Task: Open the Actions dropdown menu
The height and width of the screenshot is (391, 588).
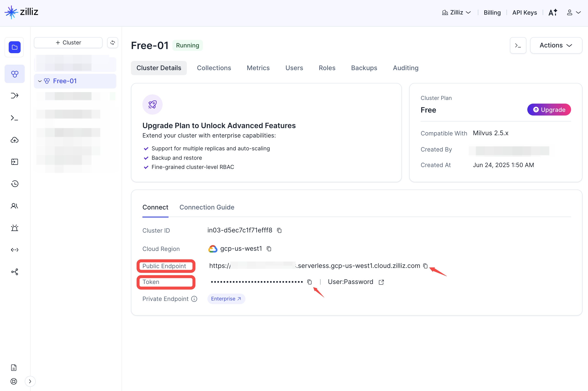Action: 556,45
